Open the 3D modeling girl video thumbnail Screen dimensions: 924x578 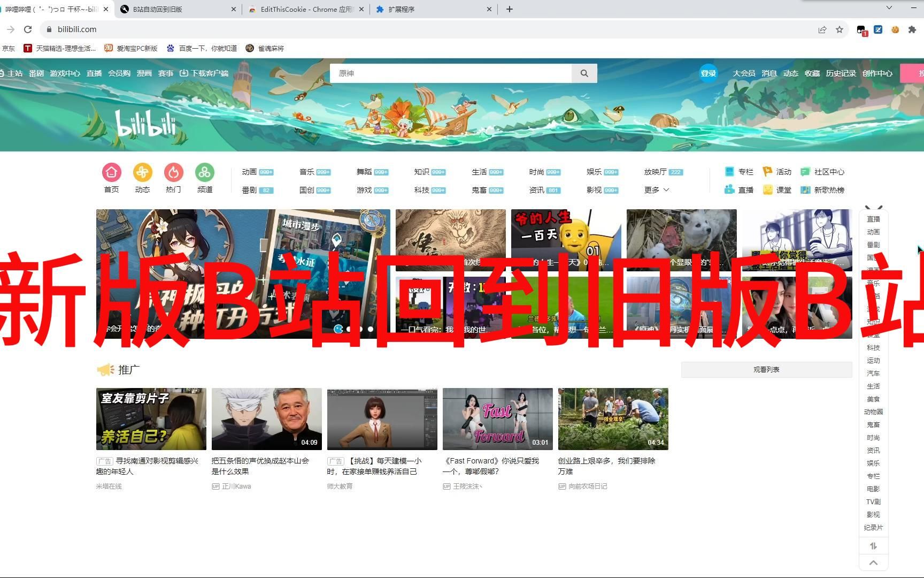[x=382, y=419]
